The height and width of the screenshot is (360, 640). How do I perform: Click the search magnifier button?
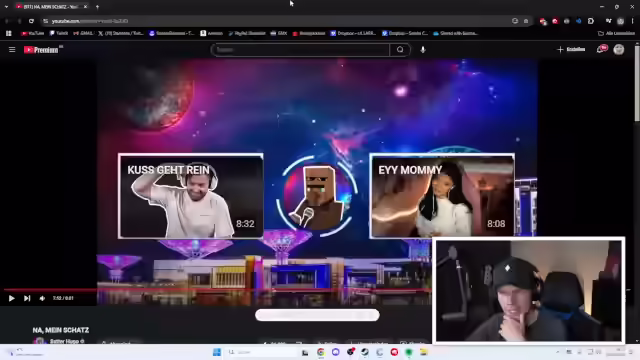(x=400, y=50)
